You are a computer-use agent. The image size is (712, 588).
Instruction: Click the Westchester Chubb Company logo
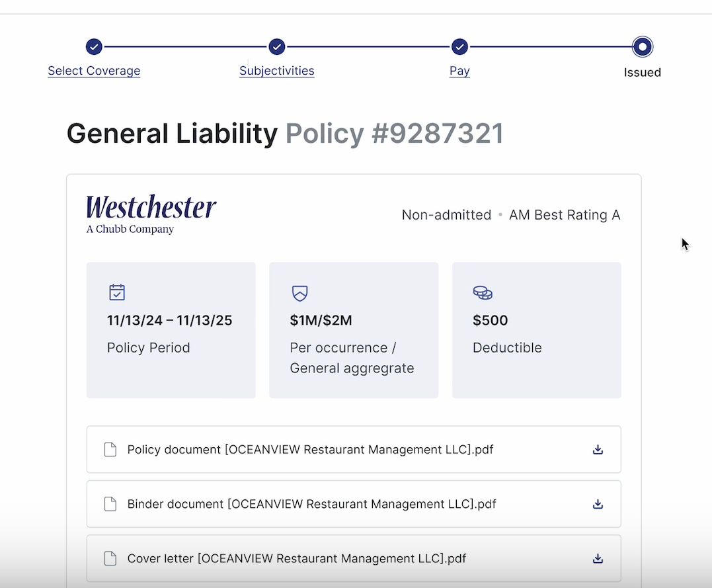(x=151, y=214)
